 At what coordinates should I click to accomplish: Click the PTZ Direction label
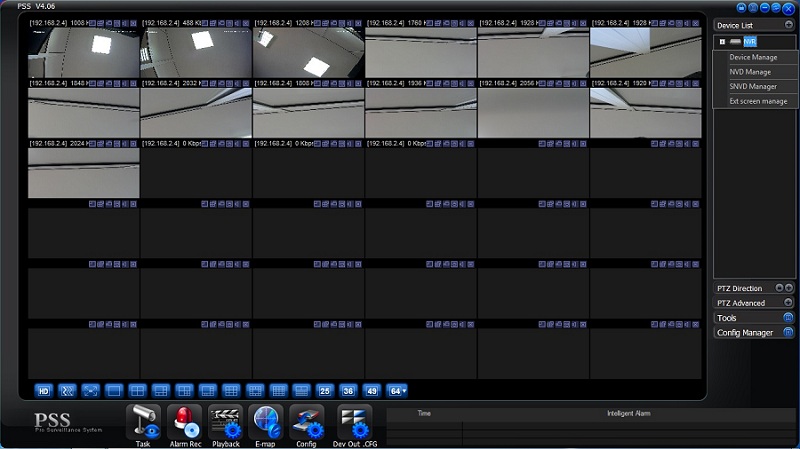click(739, 288)
